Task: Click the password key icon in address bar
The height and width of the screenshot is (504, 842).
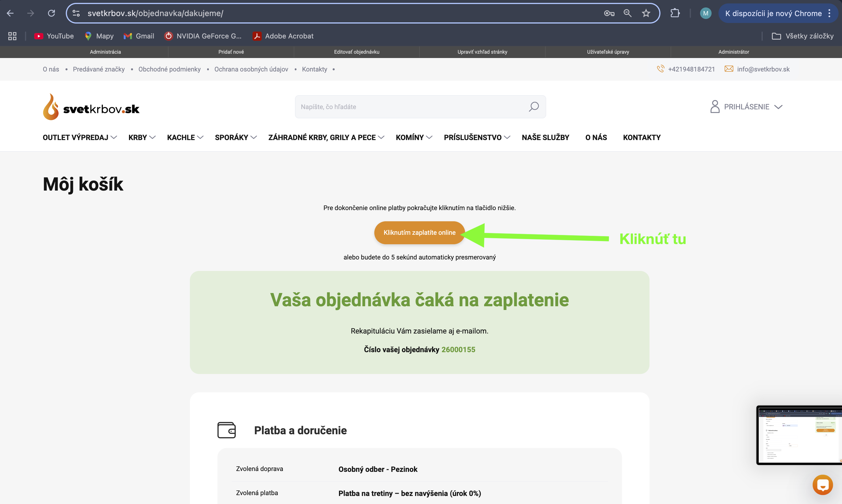Action: [608, 13]
